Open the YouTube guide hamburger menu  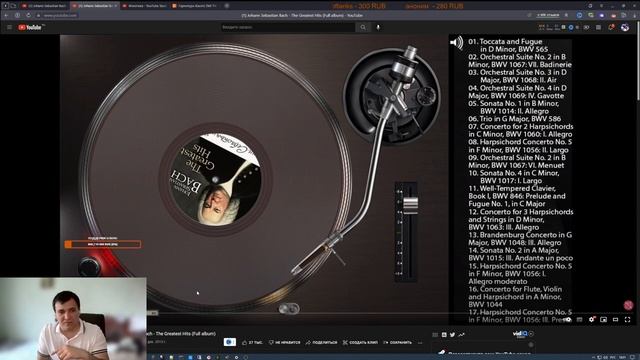pos(9,27)
